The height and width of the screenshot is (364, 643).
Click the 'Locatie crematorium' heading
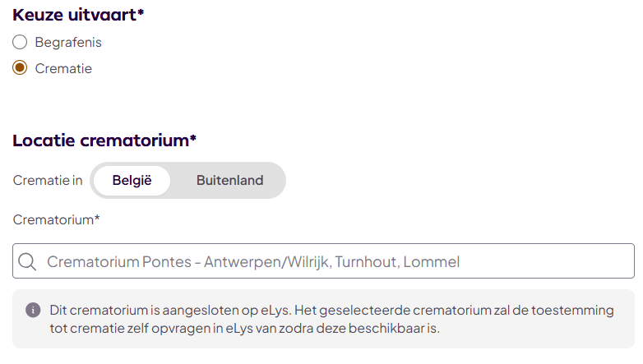[x=100, y=141]
